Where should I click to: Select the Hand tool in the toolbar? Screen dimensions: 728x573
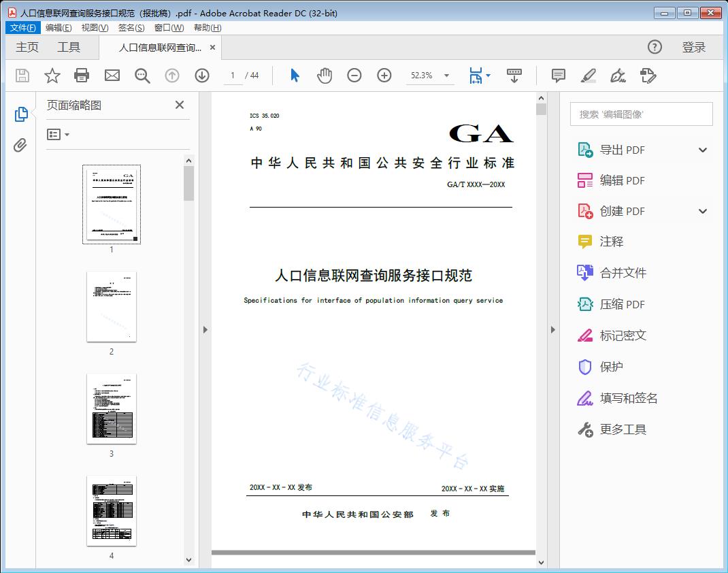click(325, 76)
